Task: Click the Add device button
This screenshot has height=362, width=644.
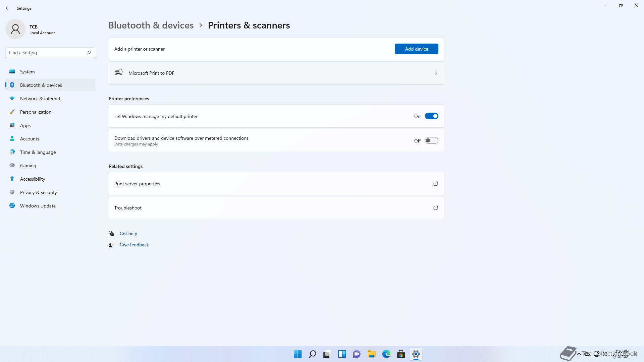Action: 416,49
